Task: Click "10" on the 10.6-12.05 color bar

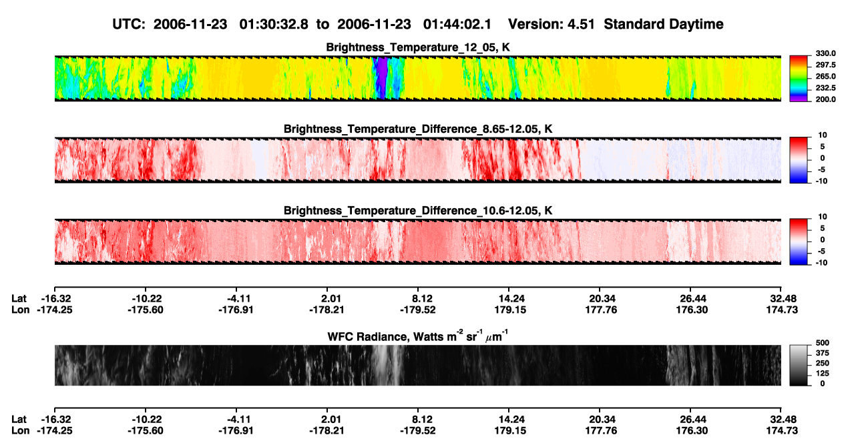Action: 823,217
